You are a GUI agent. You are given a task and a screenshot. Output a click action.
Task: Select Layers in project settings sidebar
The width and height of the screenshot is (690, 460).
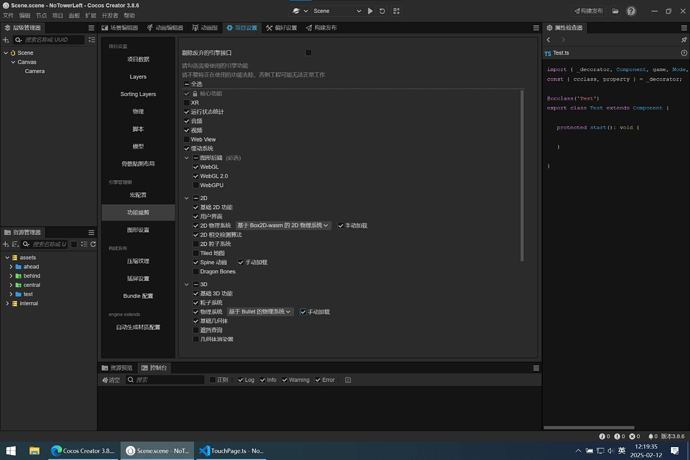(138, 77)
